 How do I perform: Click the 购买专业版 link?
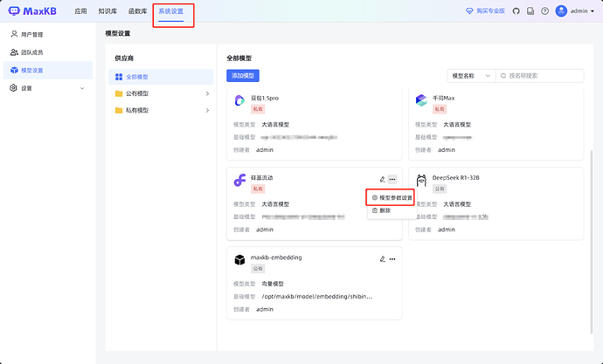(491, 11)
